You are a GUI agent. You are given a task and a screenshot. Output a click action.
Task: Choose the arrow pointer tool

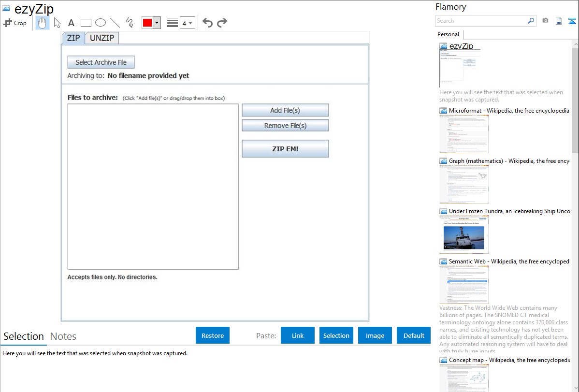pyautogui.click(x=57, y=23)
